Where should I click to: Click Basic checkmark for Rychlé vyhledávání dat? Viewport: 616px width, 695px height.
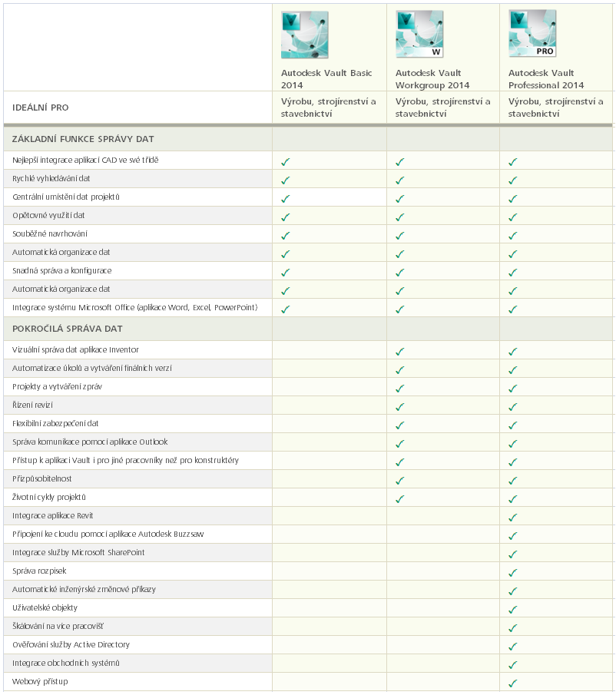[x=286, y=180]
